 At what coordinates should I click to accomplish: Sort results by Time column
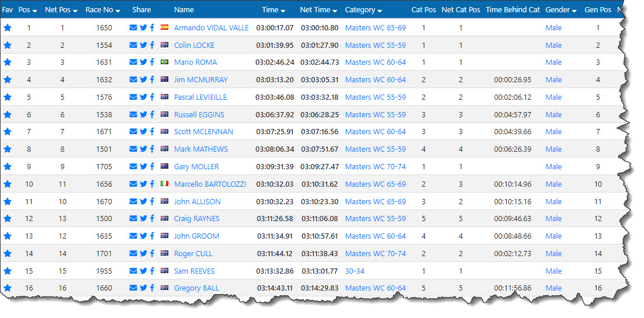pyautogui.click(x=273, y=10)
